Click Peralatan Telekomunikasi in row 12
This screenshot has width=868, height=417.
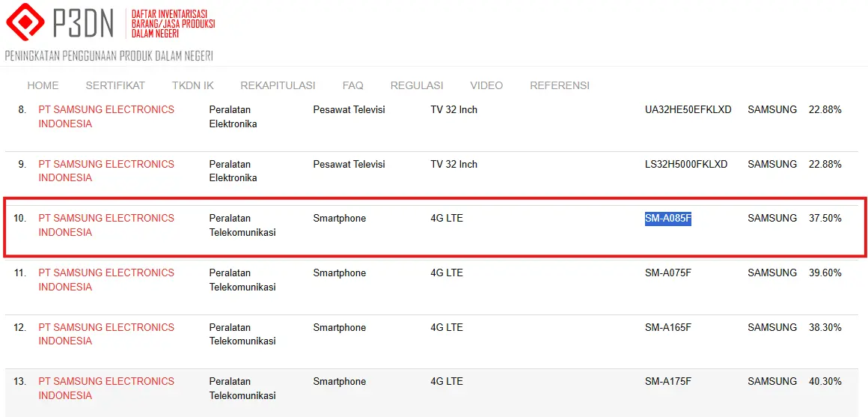point(242,335)
